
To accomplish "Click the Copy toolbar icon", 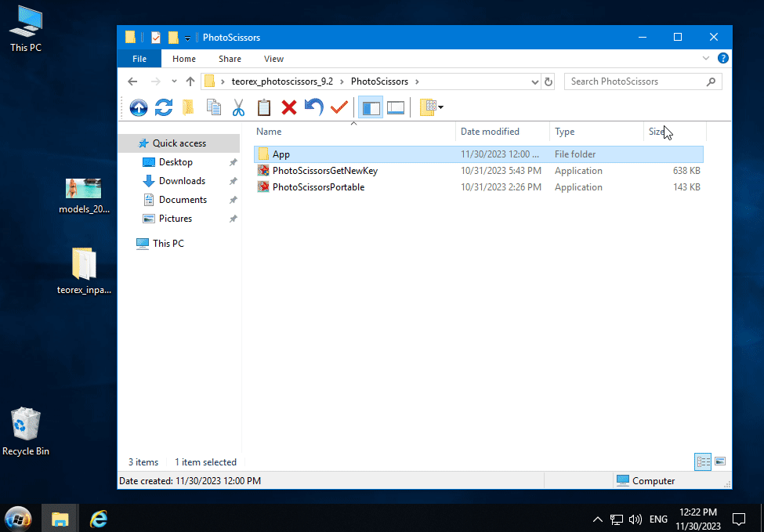I will (213, 107).
